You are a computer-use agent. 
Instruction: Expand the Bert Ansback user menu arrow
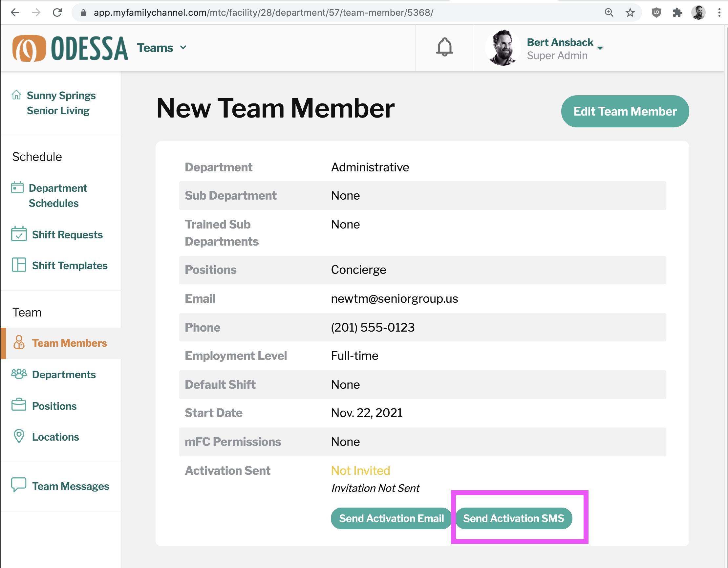click(600, 48)
